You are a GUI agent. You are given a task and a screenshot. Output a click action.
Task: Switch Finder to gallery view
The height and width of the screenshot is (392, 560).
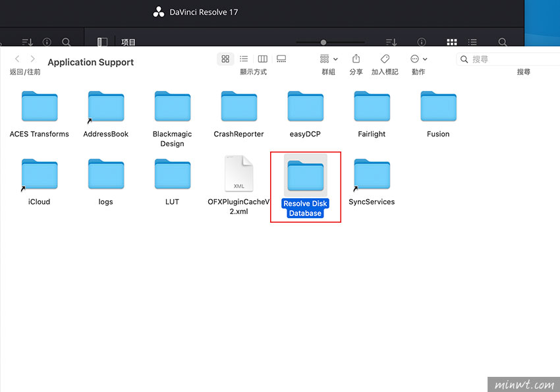click(x=281, y=59)
